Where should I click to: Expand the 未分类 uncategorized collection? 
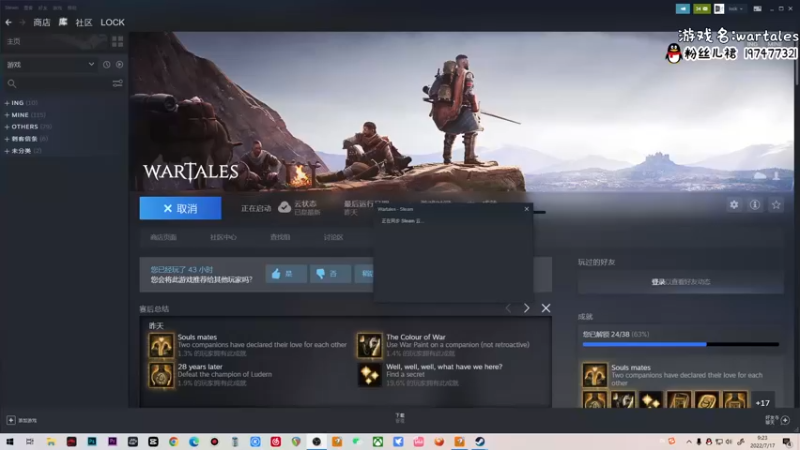[23, 151]
